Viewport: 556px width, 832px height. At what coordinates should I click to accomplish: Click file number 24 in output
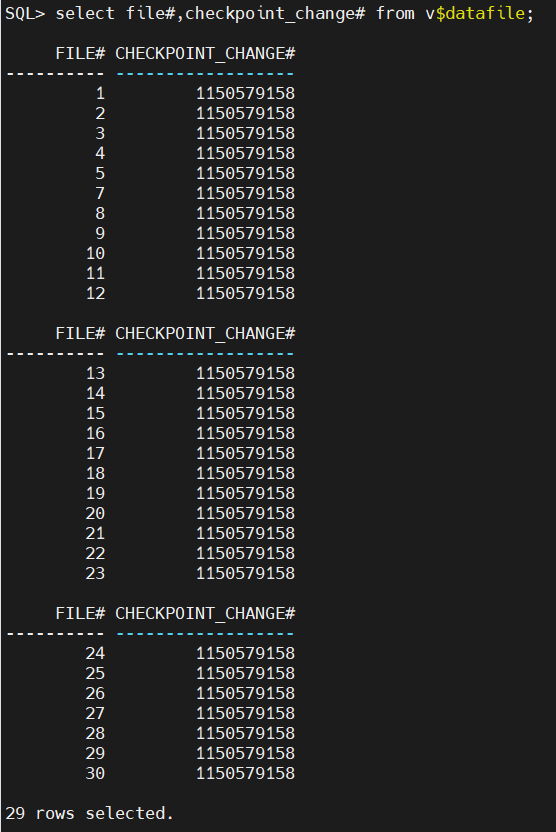click(x=95, y=654)
